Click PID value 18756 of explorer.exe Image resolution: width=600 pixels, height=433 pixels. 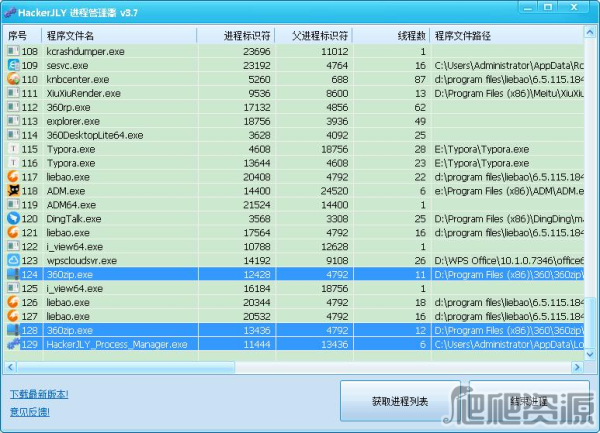coord(257,121)
